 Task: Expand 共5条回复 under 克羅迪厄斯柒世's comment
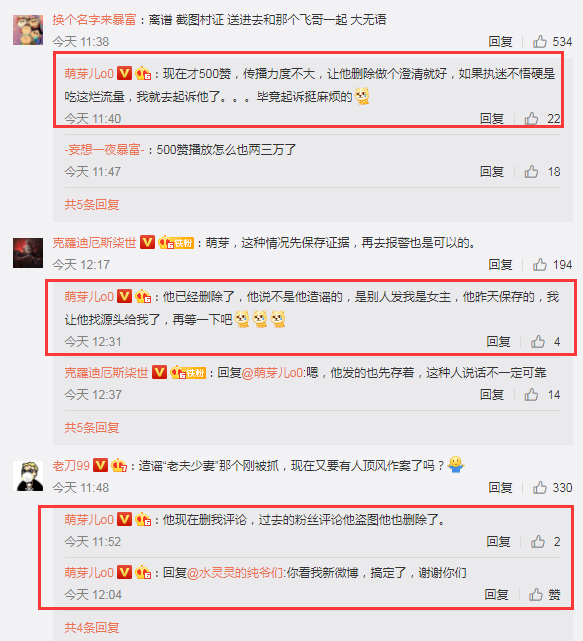pos(92,428)
